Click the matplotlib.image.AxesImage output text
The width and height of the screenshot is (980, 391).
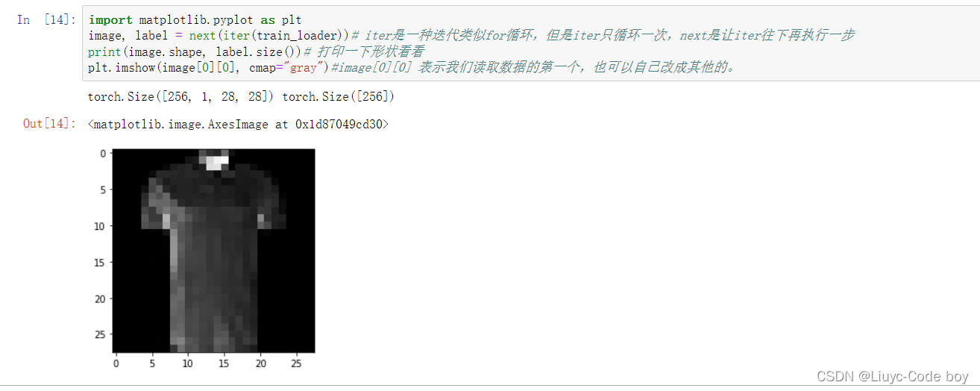point(238,124)
